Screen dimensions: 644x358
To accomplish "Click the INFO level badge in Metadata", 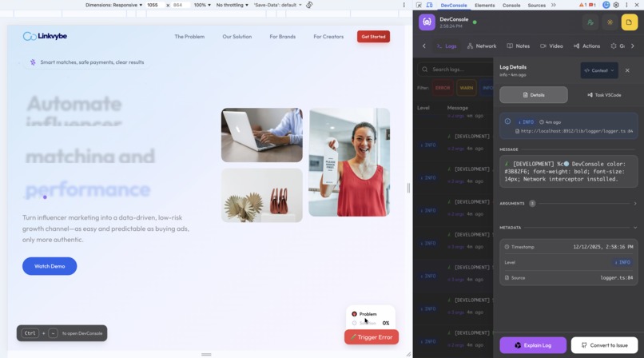I will 622,262.
